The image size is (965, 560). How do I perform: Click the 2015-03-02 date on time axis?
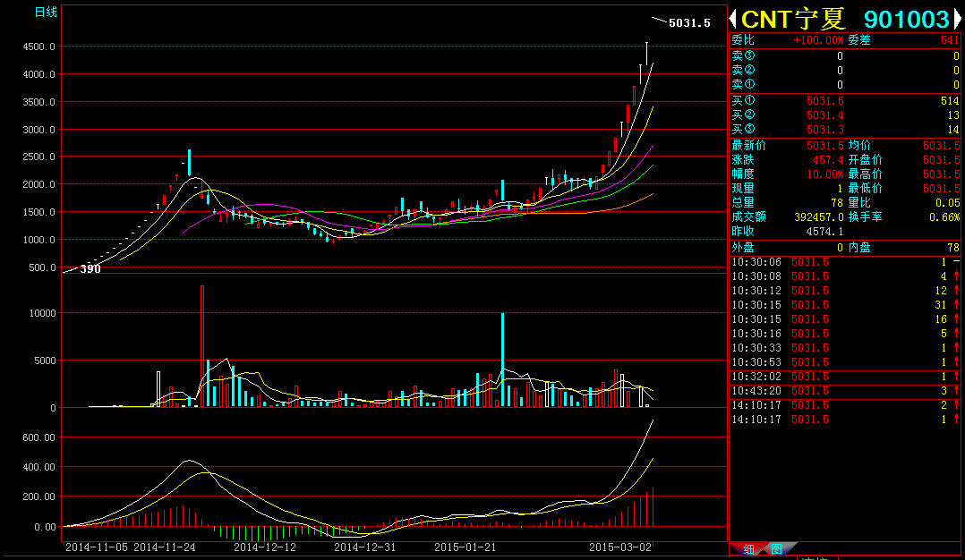[x=620, y=547]
